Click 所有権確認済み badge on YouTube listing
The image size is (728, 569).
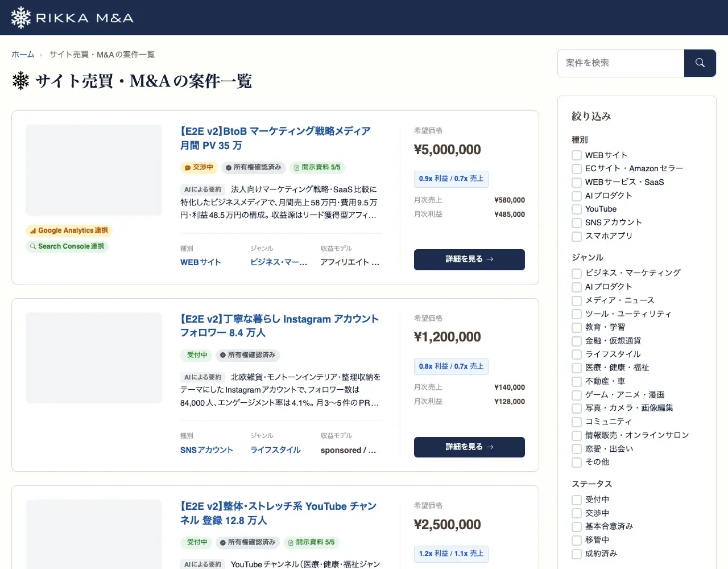(x=247, y=542)
